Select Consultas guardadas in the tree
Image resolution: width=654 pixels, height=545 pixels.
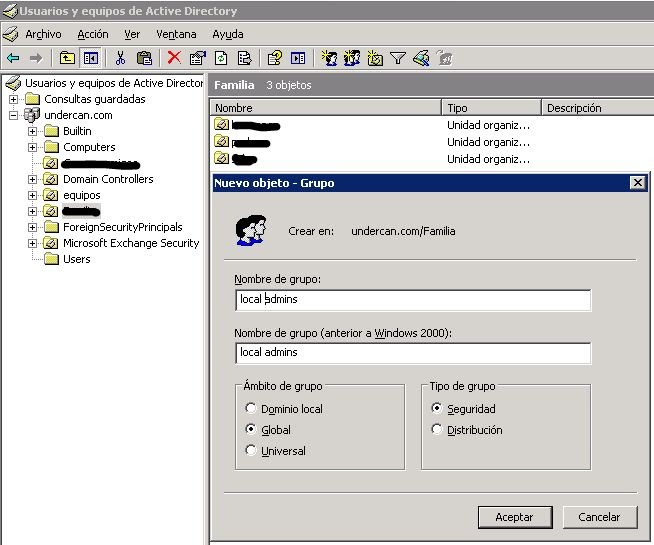click(95, 99)
